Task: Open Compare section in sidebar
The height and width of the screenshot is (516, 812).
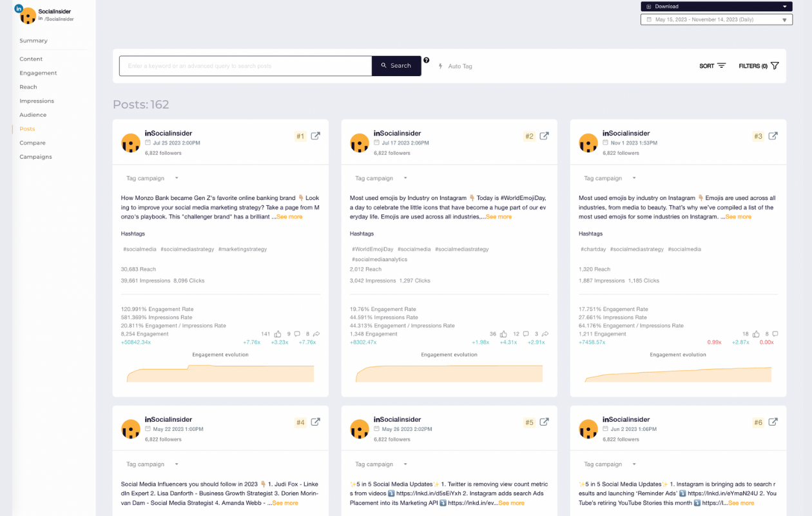Action: [32, 143]
